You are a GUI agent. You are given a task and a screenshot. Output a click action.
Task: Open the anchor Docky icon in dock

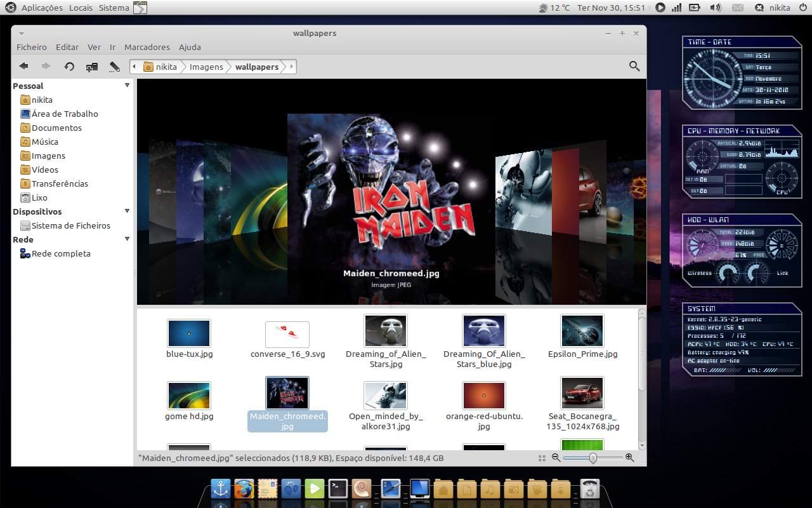(x=220, y=489)
